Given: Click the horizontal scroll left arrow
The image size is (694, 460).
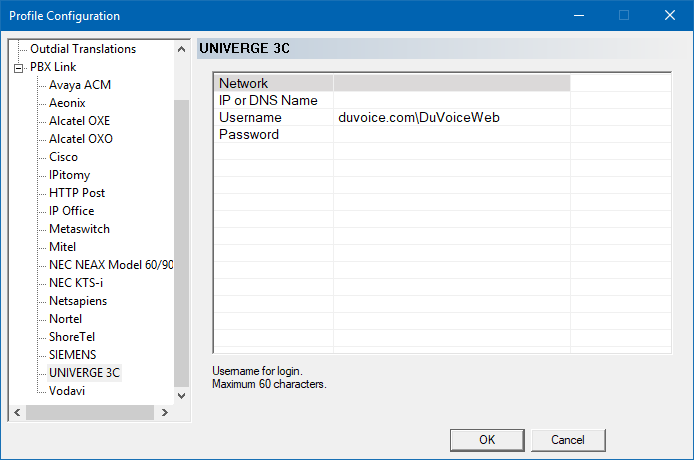Looking at the screenshot, I should click(17, 412).
